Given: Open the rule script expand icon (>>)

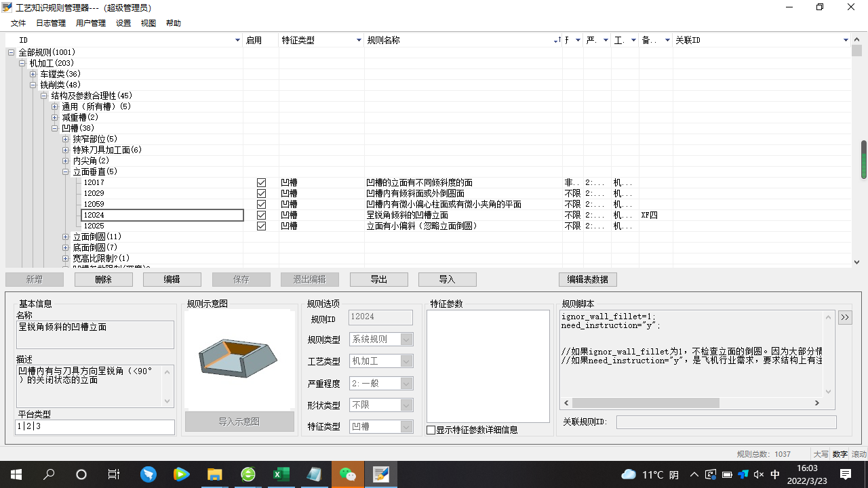Looking at the screenshot, I should pos(845,317).
